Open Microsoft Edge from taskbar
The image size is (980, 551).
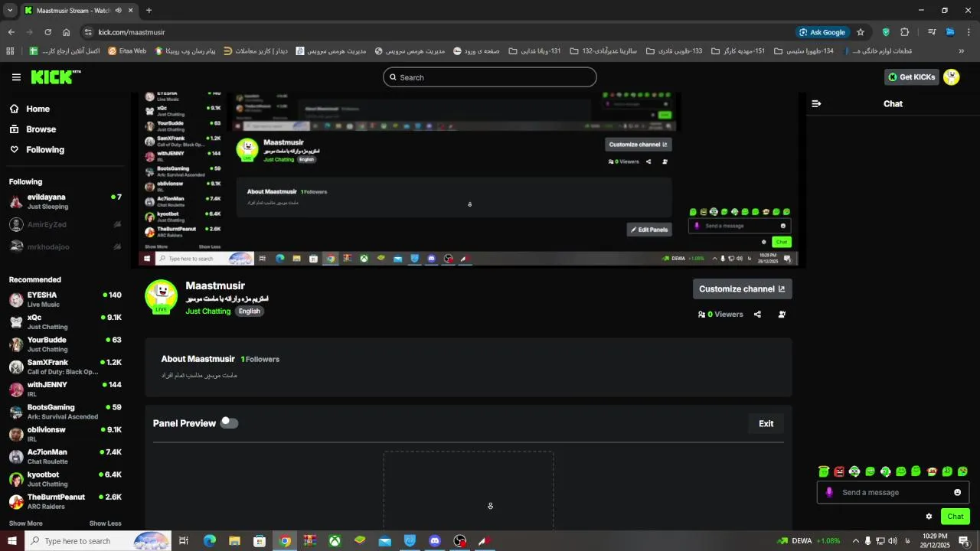coord(209,541)
